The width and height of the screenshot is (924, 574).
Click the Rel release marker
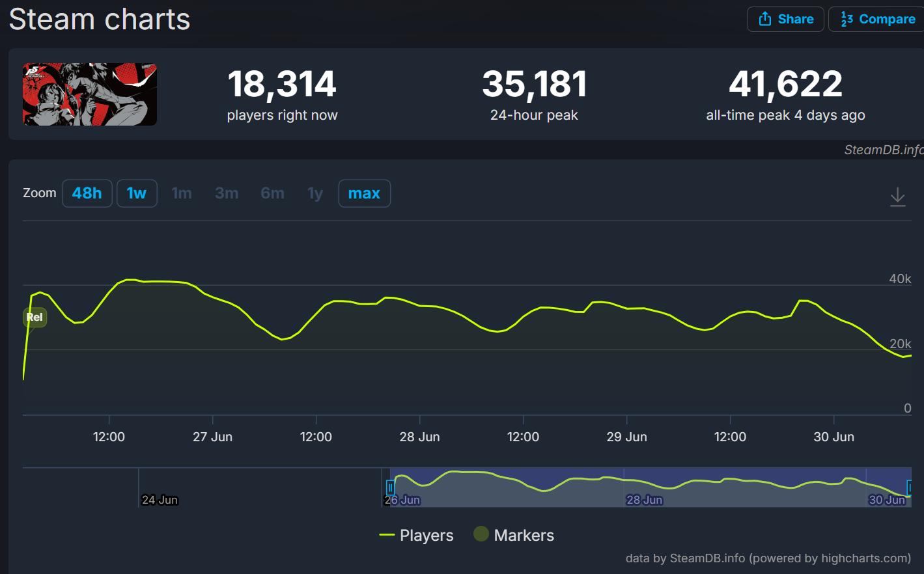35,317
